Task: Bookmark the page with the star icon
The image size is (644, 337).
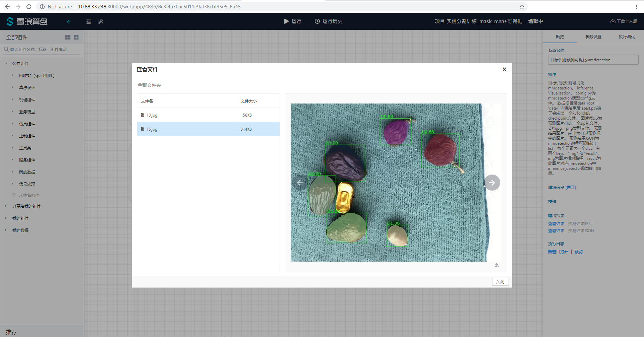Action: pos(522,7)
